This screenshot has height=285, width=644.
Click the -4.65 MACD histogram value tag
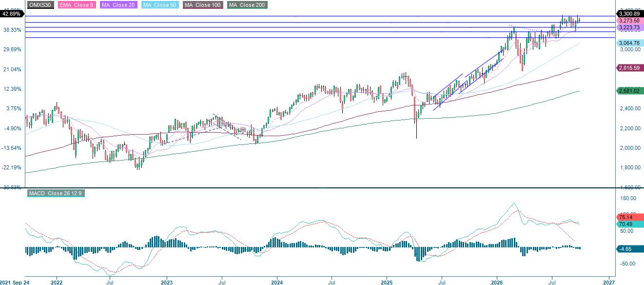[x=630, y=249]
